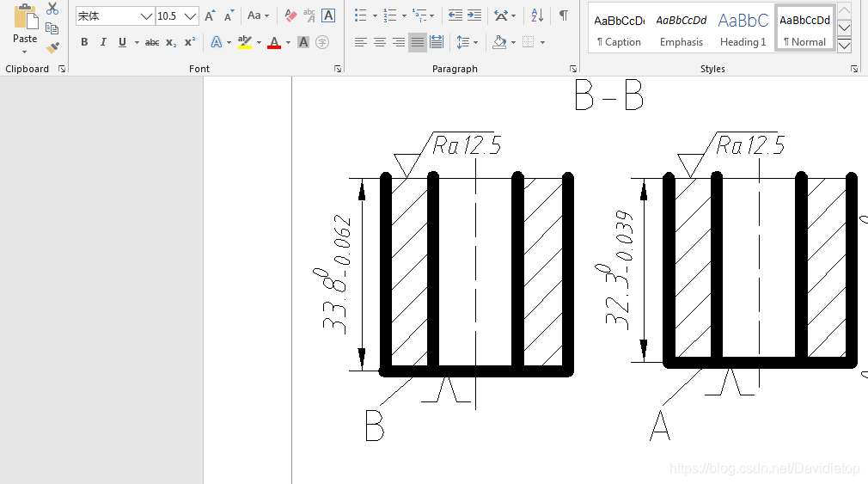Open underline style dropdown arrow
This screenshot has width=868, height=484.
[137, 42]
